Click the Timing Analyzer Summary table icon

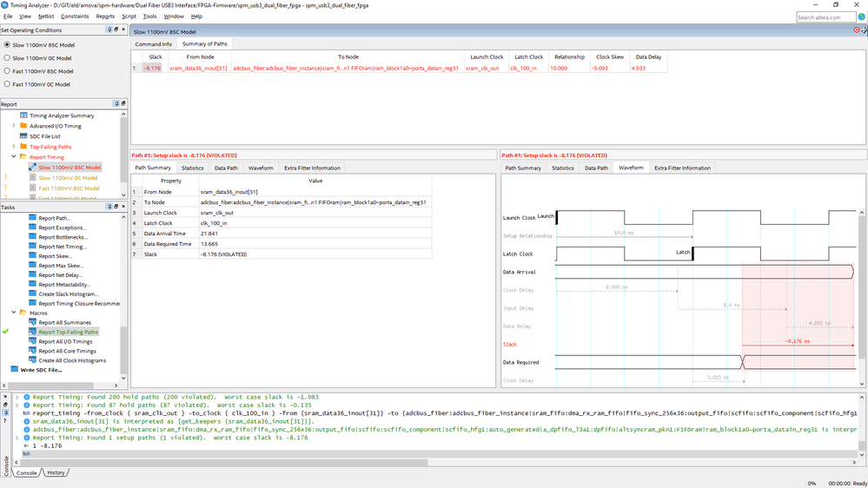click(24, 115)
